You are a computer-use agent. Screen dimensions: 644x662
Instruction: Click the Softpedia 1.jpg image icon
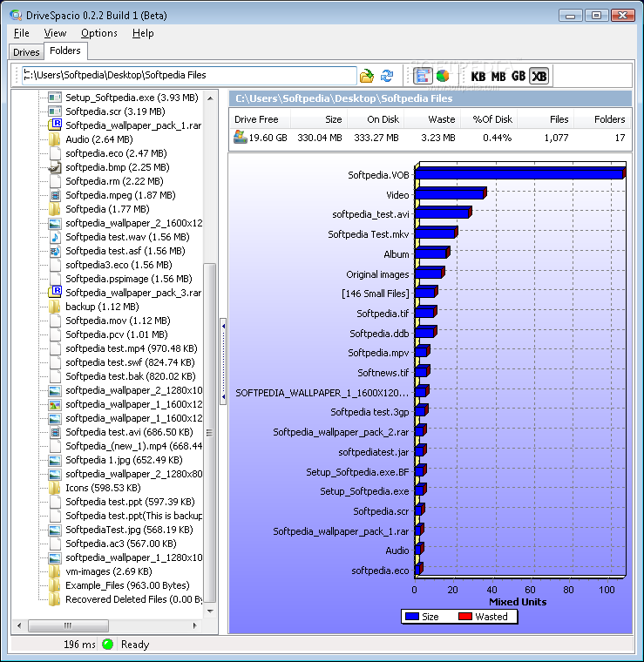pos(55,460)
